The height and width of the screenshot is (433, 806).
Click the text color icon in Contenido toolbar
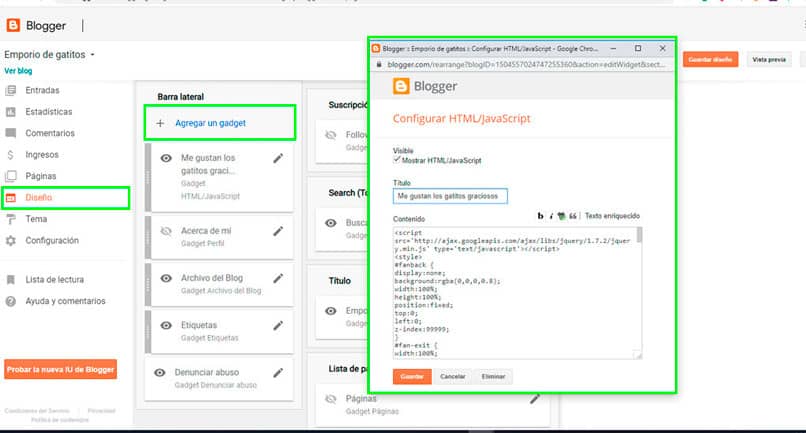[x=561, y=216]
